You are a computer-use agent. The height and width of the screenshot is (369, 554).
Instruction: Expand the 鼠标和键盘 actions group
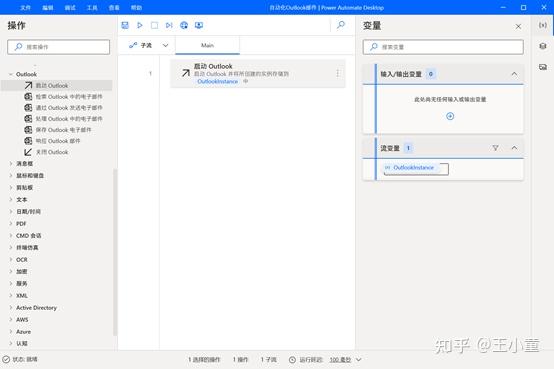click(x=11, y=176)
